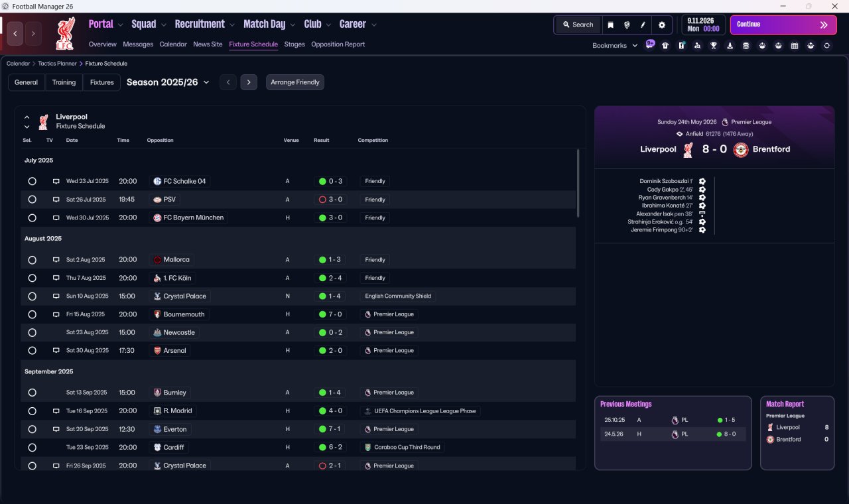This screenshot has width=849, height=504.
Task: Select the Training tab in Tactics Planner
Action: pos(64,82)
